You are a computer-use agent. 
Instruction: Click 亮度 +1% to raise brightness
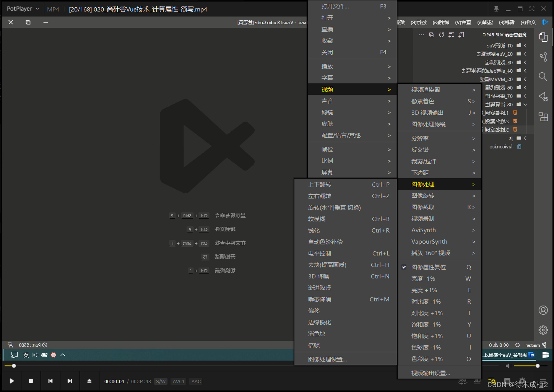pyautogui.click(x=439, y=290)
